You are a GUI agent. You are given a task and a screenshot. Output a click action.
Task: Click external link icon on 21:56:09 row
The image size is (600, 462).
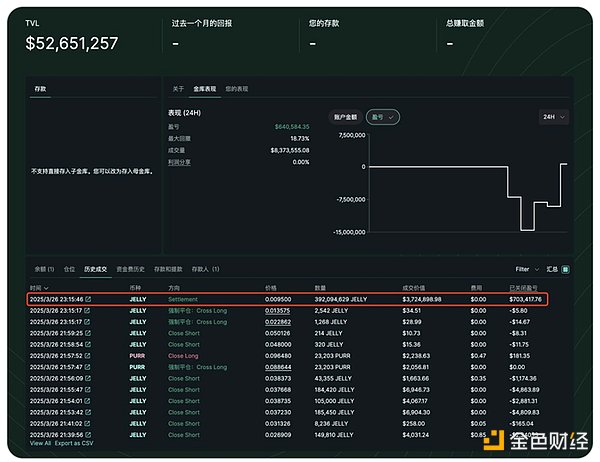point(88,378)
